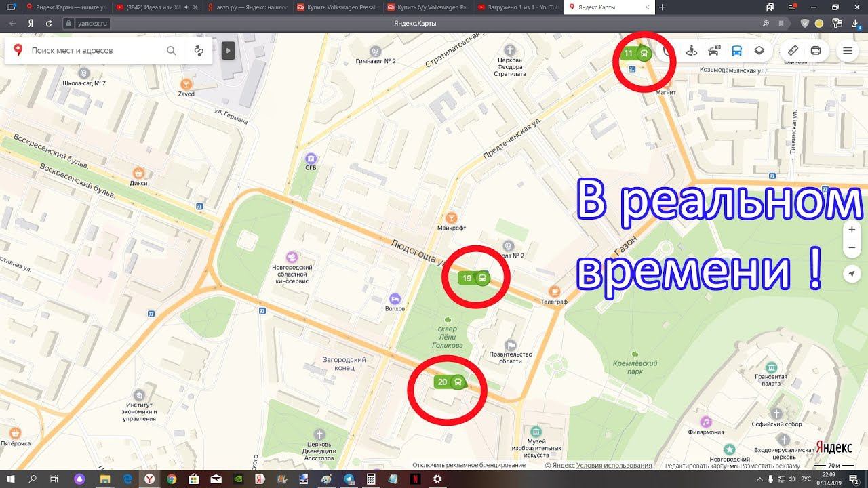Open the map layers selector
This screenshot has height=488, width=868.
pyautogui.click(x=759, y=50)
